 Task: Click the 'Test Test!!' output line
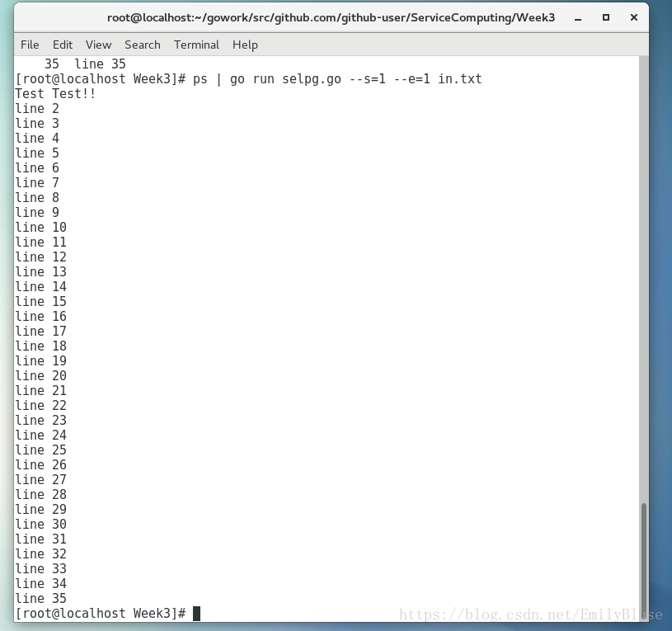[x=55, y=93]
